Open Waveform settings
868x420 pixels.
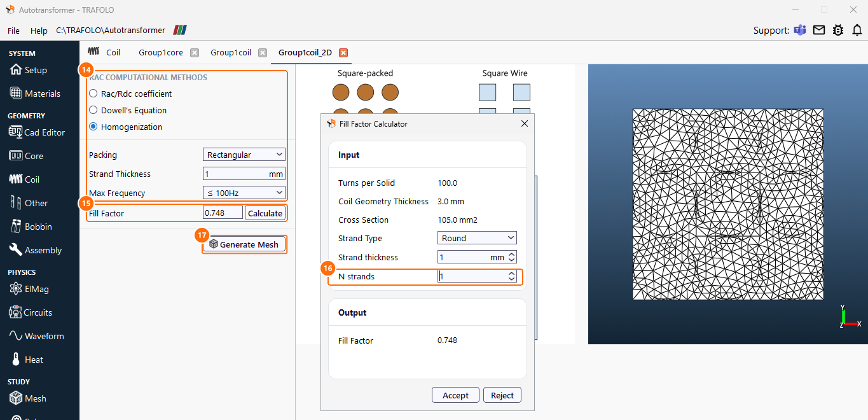(36, 336)
